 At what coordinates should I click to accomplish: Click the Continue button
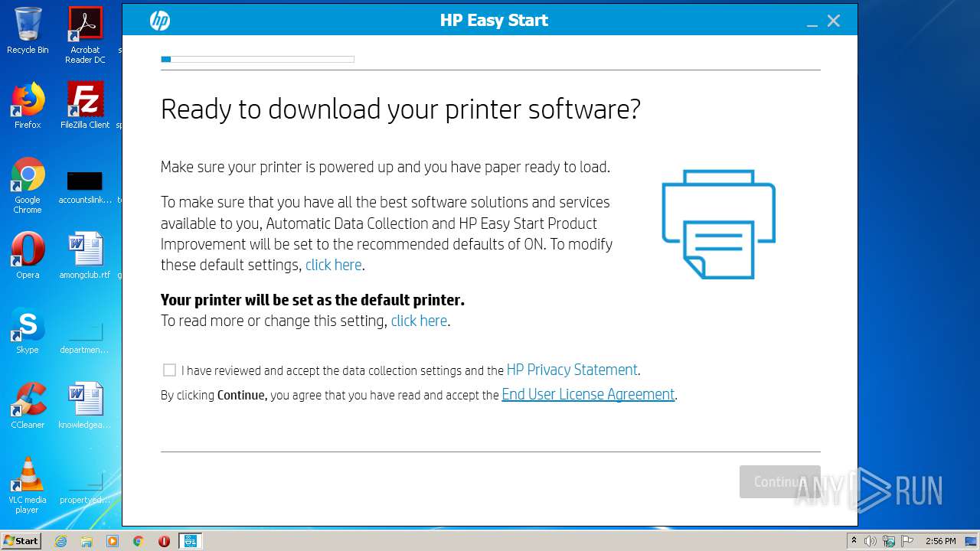click(x=779, y=481)
